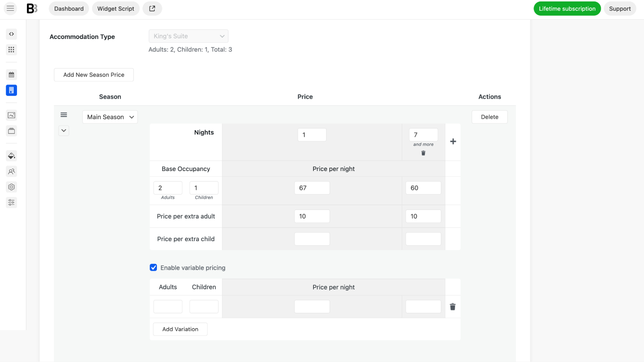
Task: Click the nights field containing 1
Action: pos(312,135)
